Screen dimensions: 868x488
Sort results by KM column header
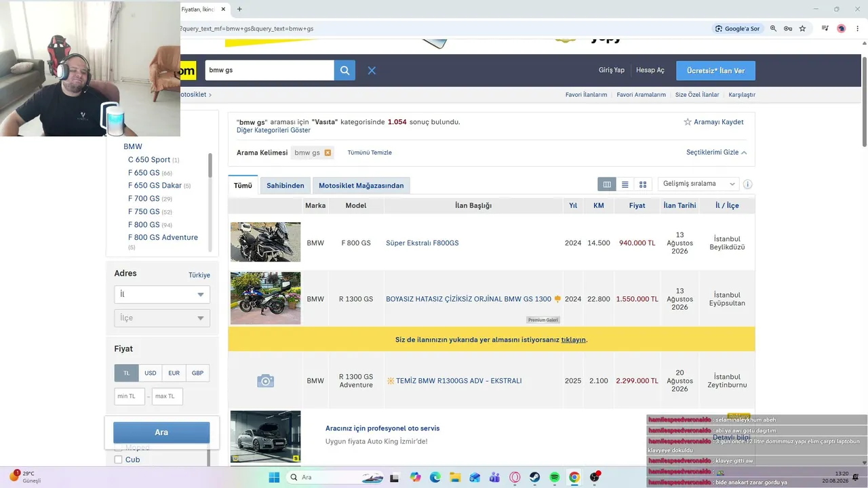click(599, 205)
